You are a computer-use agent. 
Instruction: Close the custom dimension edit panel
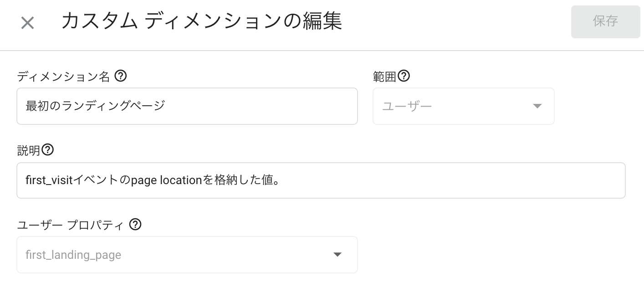(28, 23)
